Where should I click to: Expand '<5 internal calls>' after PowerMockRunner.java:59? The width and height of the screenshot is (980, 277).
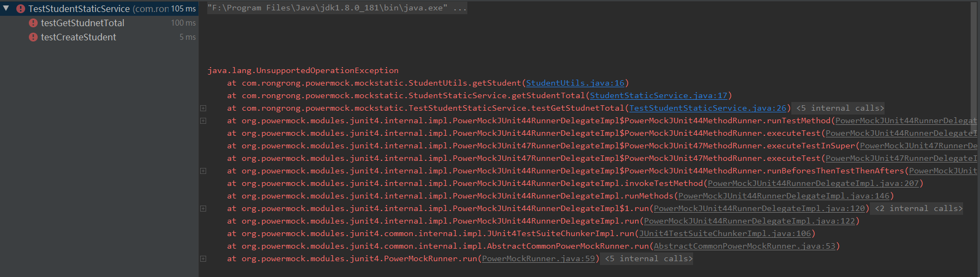pos(648,259)
